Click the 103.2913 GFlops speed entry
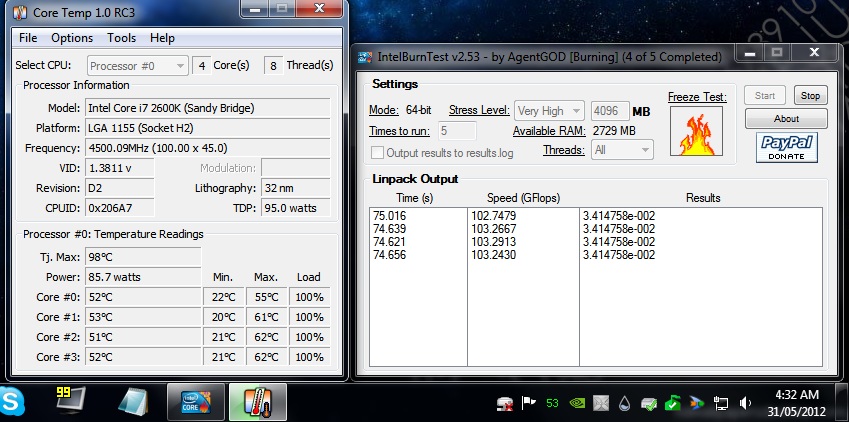849x422 pixels. tap(493, 242)
